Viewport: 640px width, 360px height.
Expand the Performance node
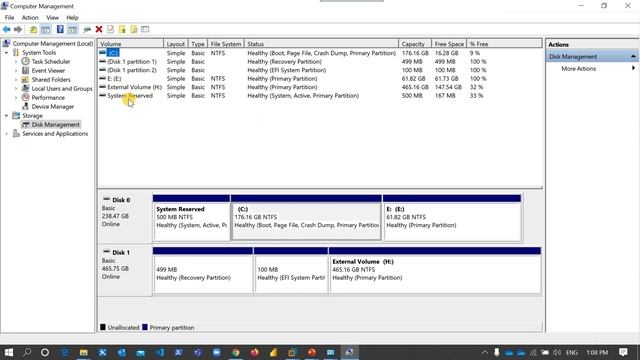(16, 98)
